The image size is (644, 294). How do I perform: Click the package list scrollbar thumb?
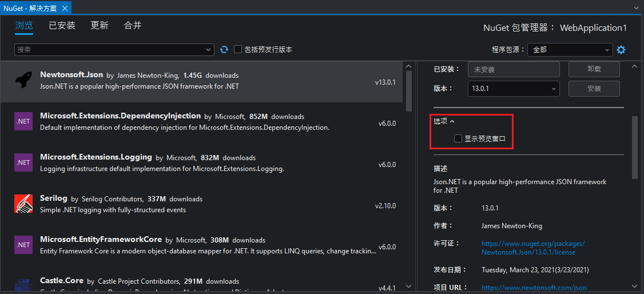pyautogui.click(x=409, y=91)
